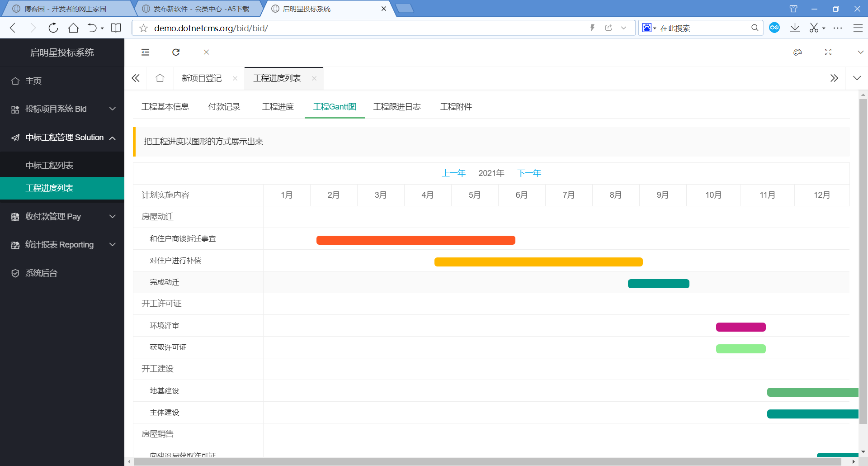Click the browser bookmark star icon
The image size is (868, 466).
pyautogui.click(x=143, y=28)
